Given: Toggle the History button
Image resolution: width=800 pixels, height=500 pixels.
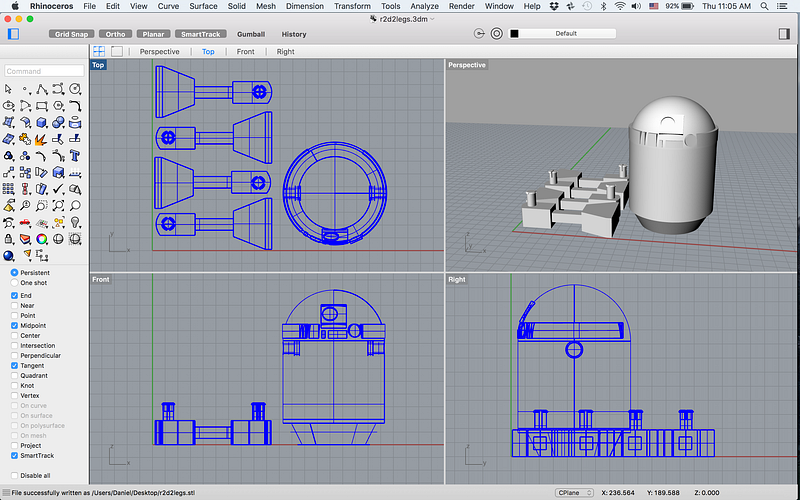Looking at the screenshot, I should (x=294, y=34).
